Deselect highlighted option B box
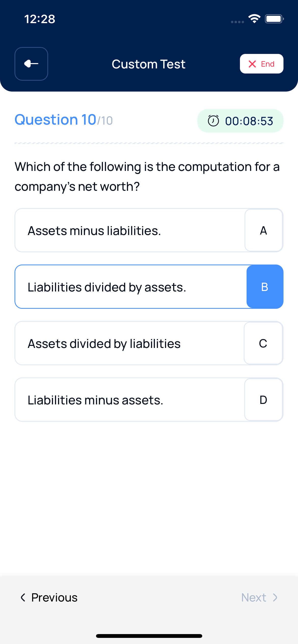Screen dimensions: 298x644 (x=265, y=287)
